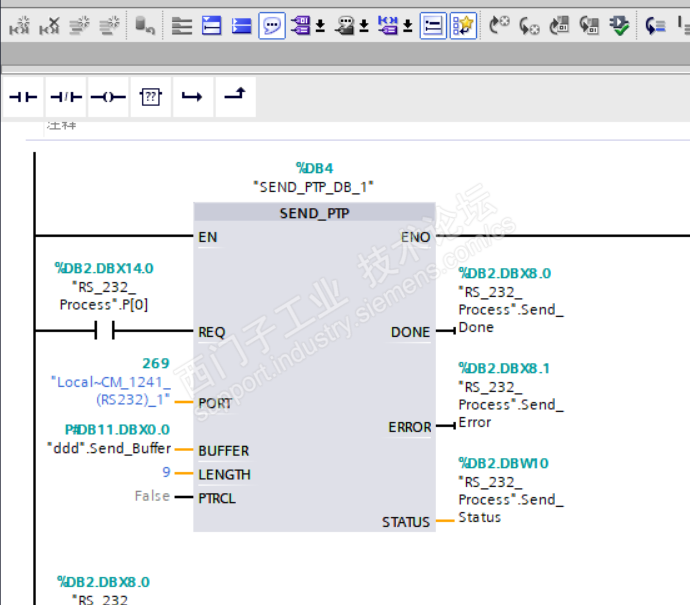Click the %DB2.DBX14.0 address above the contact
This screenshot has width=690, height=605.
coord(104,268)
